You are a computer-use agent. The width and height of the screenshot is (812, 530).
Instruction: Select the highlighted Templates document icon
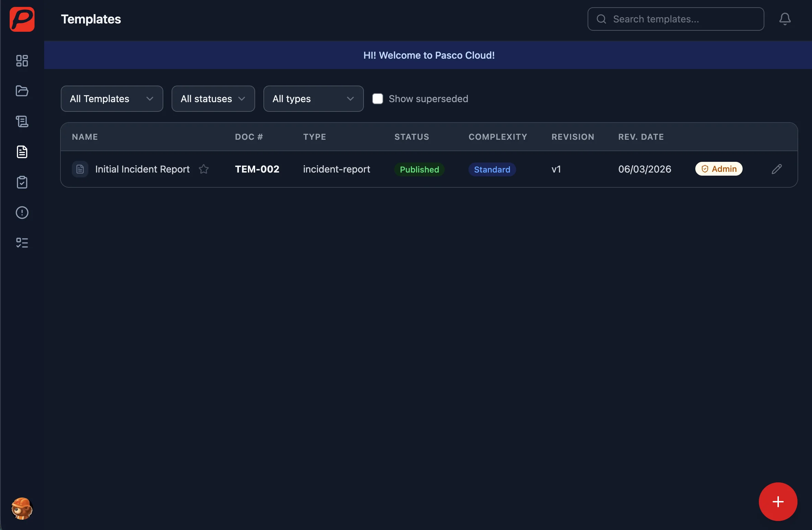click(x=22, y=152)
